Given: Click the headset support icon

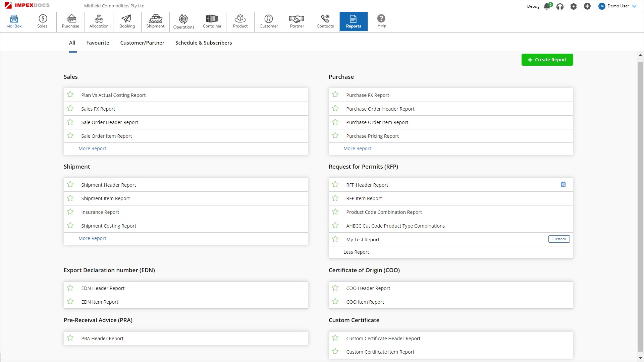Looking at the screenshot, I should click(560, 6).
